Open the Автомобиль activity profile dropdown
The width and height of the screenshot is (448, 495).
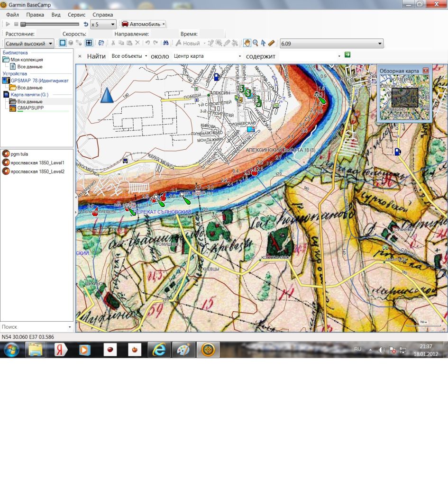(x=143, y=24)
